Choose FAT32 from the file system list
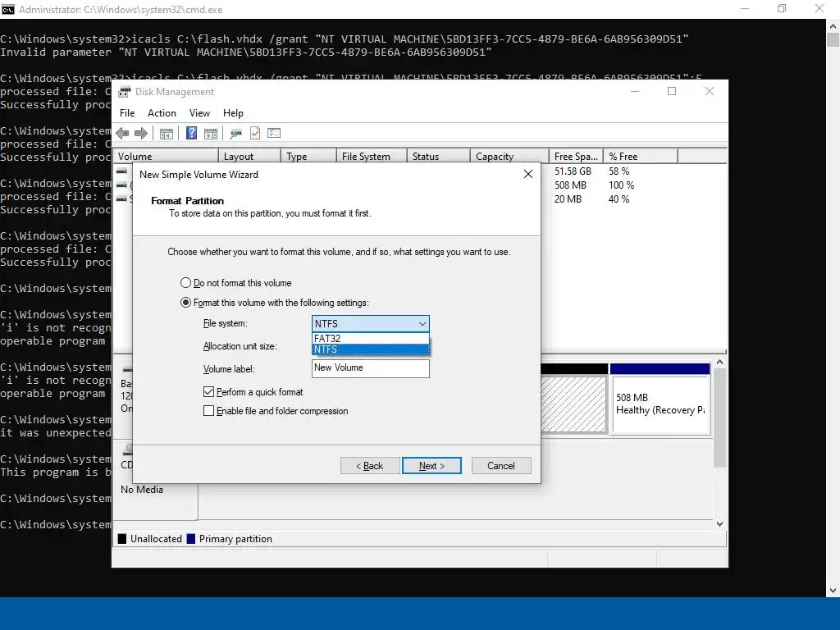The image size is (840, 630). click(371, 338)
